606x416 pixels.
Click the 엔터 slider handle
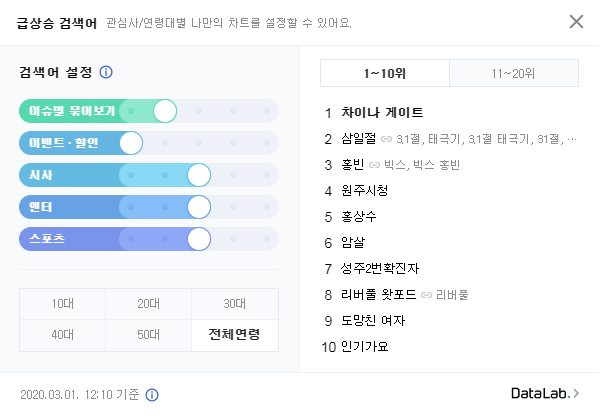[x=198, y=207]
